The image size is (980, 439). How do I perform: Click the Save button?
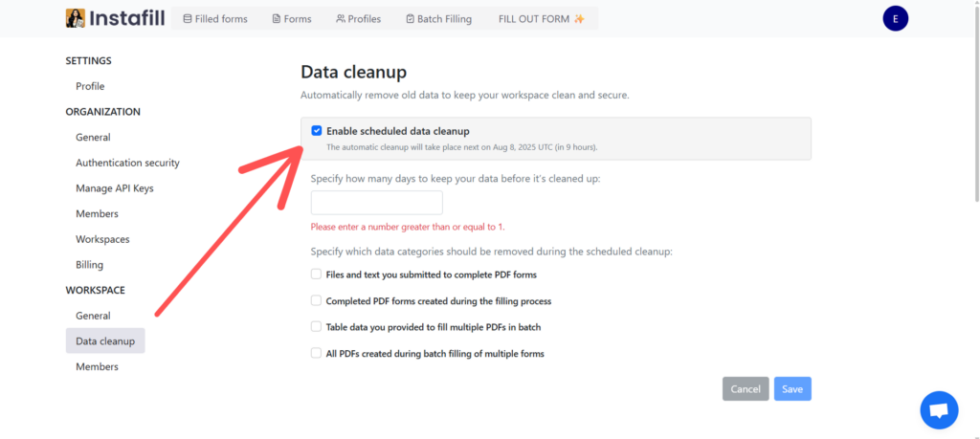point(792,389)
